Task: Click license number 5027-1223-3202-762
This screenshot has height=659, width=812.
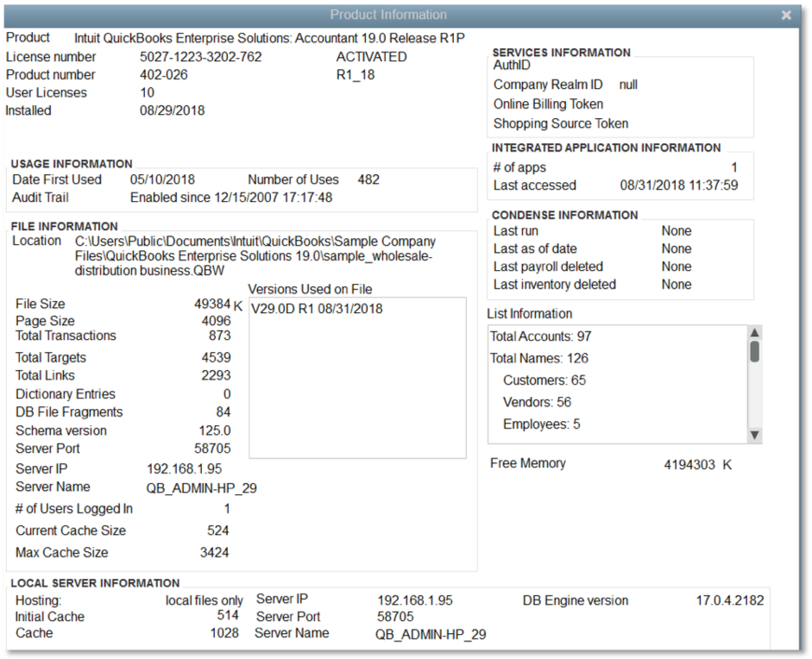Action: pos(201,57)
